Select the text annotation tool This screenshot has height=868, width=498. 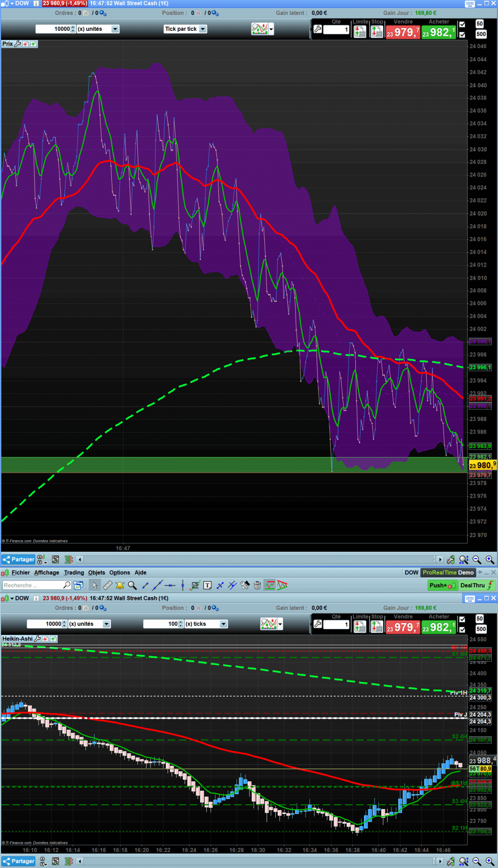207,585
